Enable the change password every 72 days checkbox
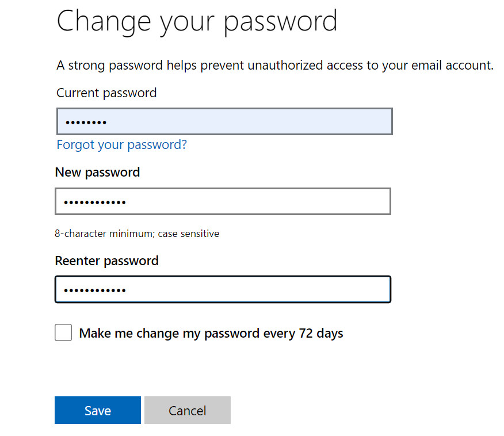Image resolution: width=504 pixels, height=436 pixels. [x=63, y=332]
